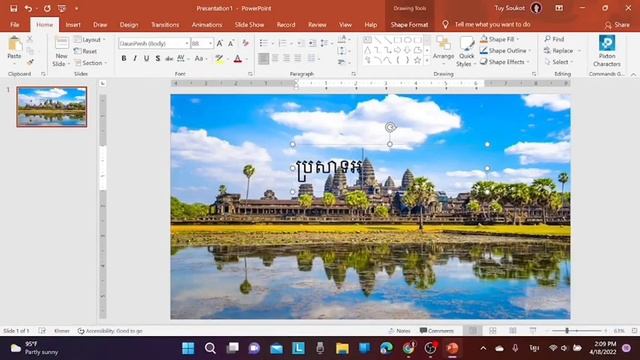Insert a star shape from the gallery
Screen dimensions: 640x360
click(x=417, y=60)
